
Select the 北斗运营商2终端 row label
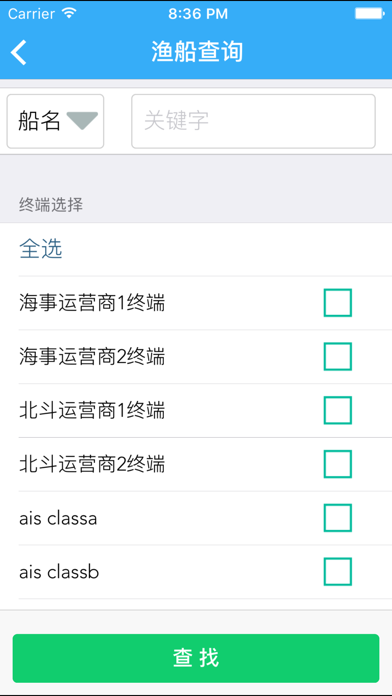(92, 465)
